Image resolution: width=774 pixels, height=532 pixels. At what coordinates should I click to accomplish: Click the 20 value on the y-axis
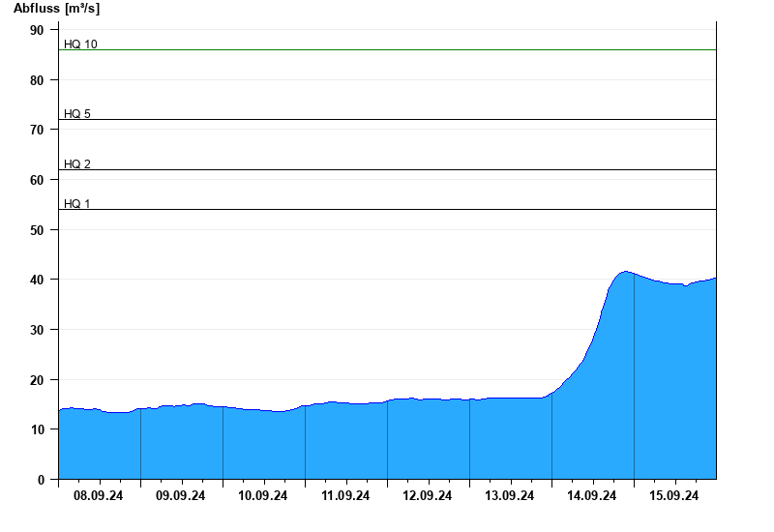38,380
